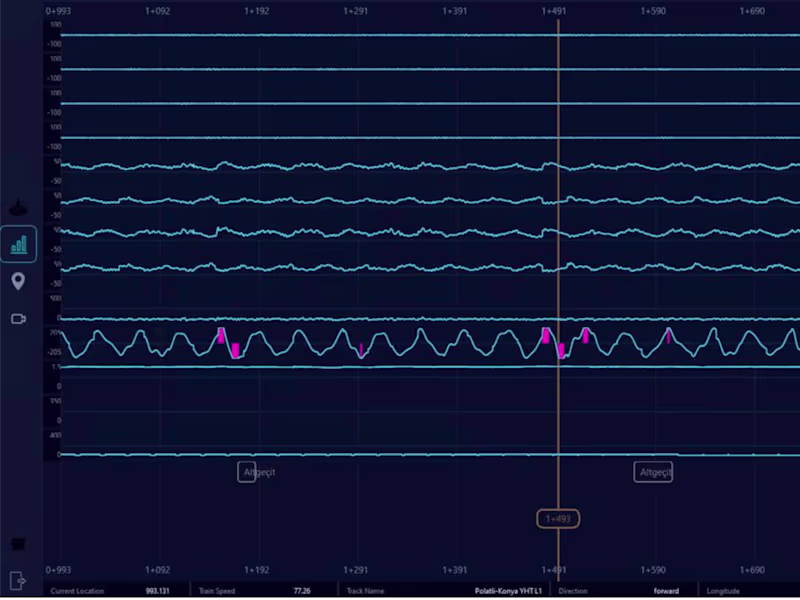Click the dark icon above bar chart
This screenshot has height=600, width=800.
(x=18, y=207)
